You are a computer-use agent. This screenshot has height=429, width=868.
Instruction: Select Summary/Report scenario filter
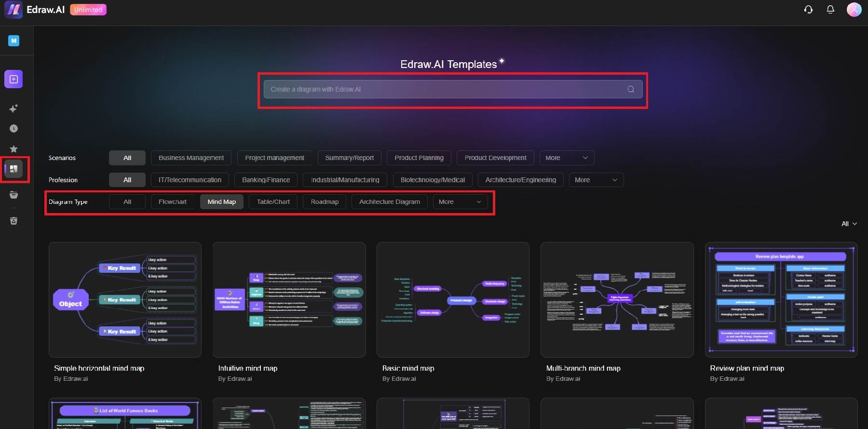pos(350,158)
